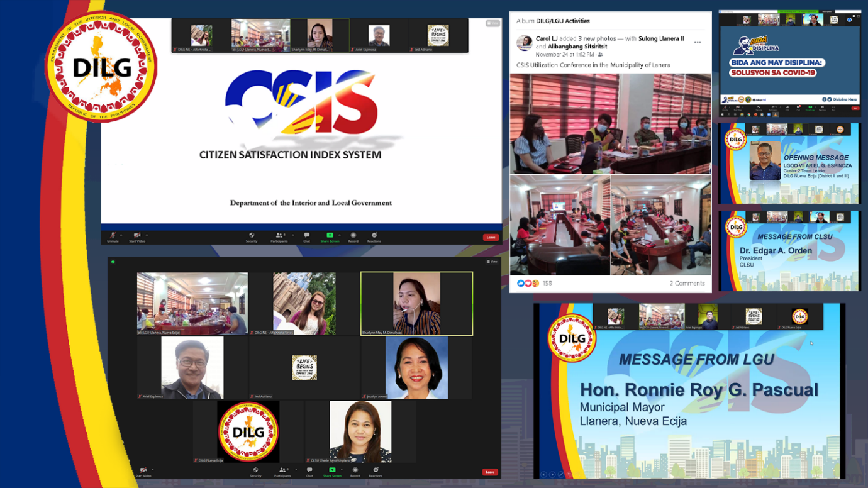Open View menu in CSIS shared-screen window

tap(492, 23)
